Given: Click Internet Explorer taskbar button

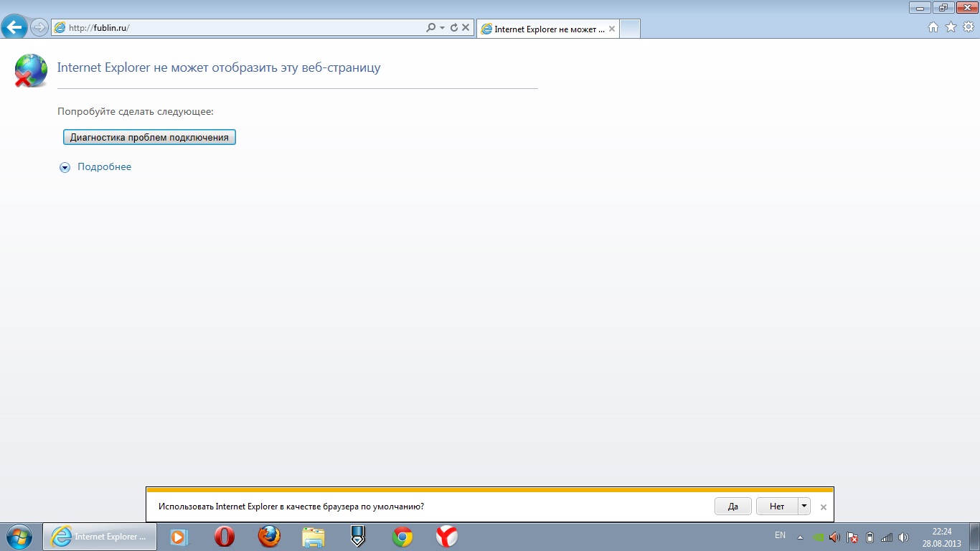Looking at the screenshot, I should pos(100,537).
